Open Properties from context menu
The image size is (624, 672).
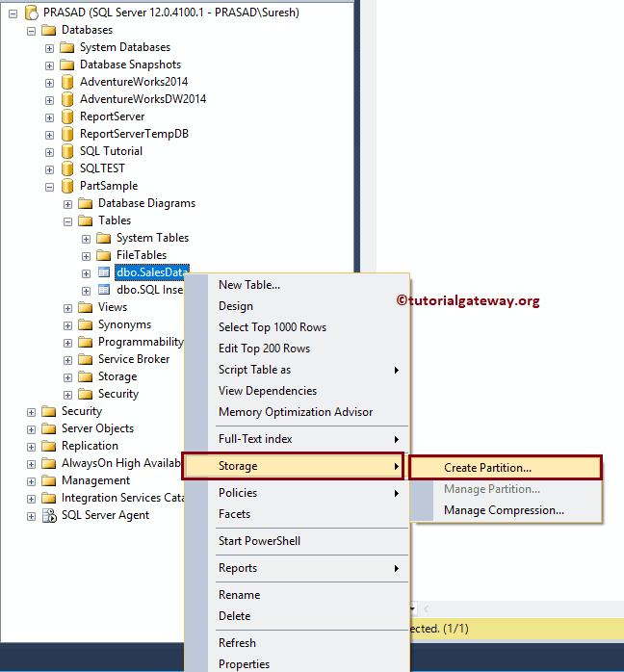(298, 664)
